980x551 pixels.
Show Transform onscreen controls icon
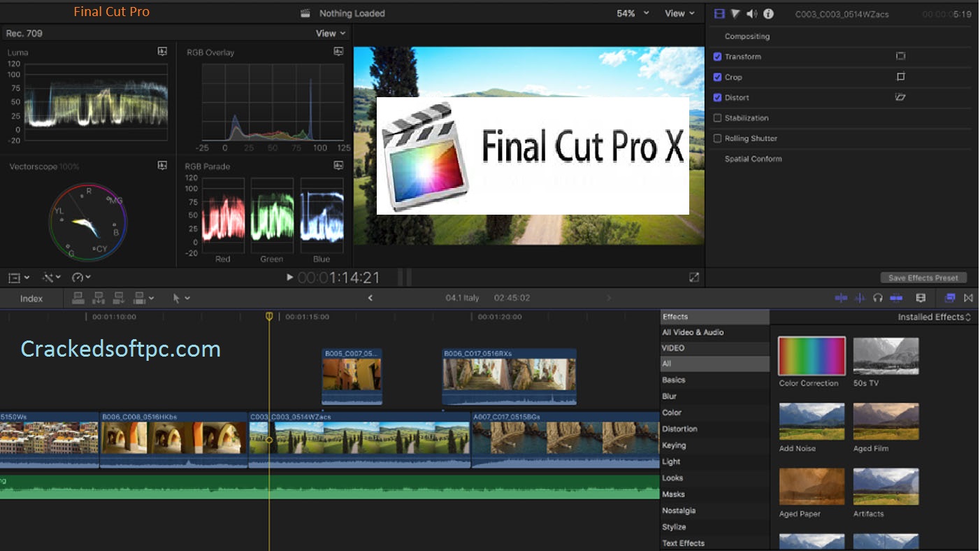[x=900, y=57]
